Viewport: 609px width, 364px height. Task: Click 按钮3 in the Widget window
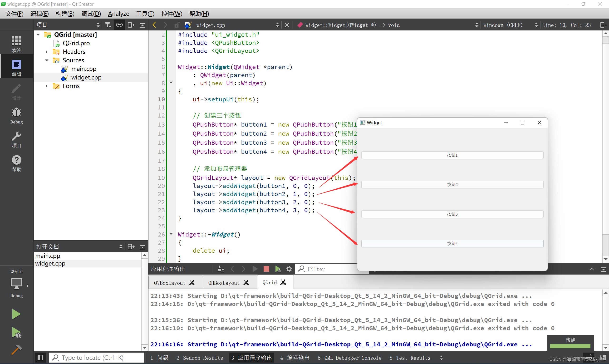coord(452,214)
